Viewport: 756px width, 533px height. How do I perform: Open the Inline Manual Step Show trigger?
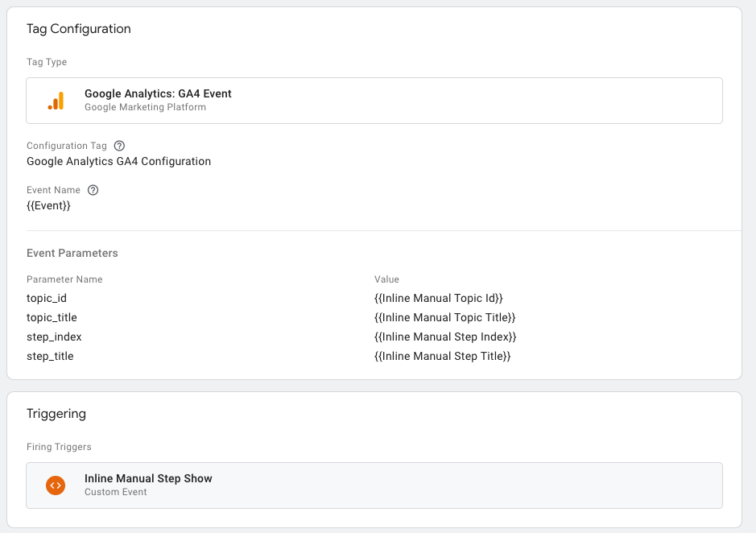pos(148,478)
